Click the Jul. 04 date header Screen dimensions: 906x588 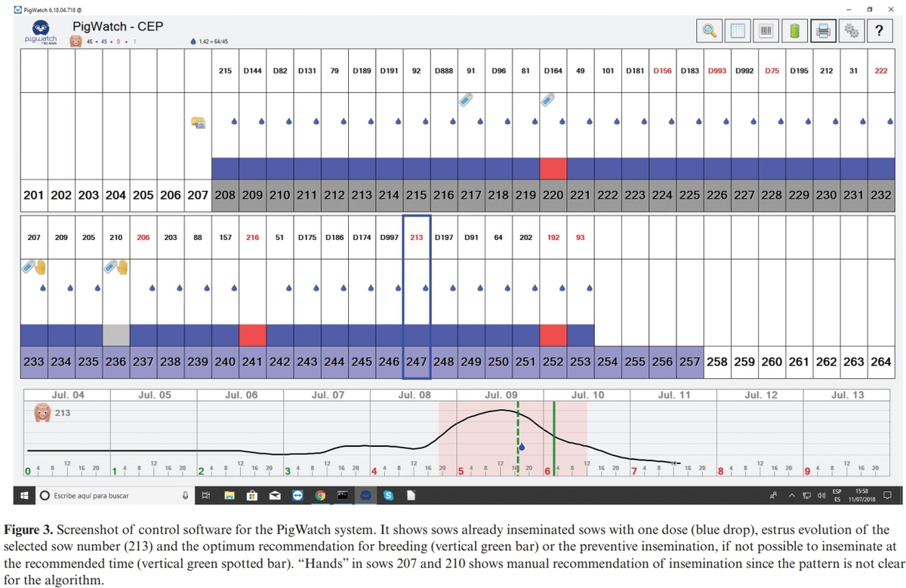coord(68,395)
